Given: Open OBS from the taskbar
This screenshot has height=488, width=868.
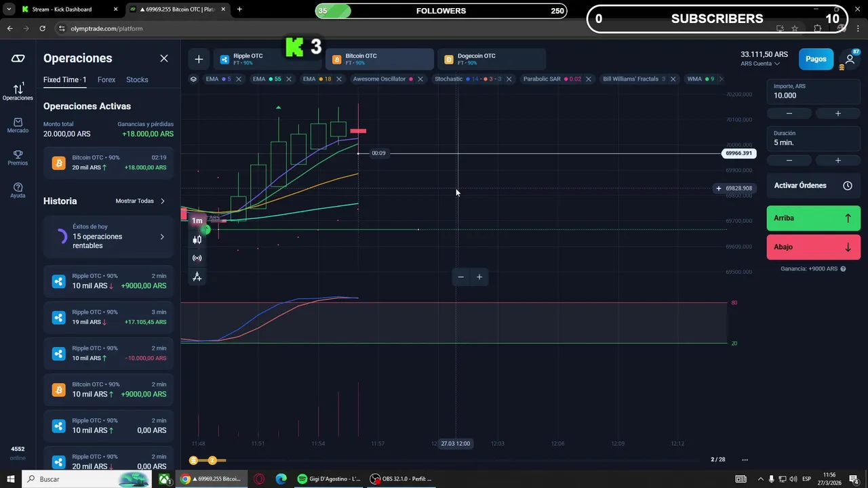Looking at the screenshot, I should tap(400, 479).
